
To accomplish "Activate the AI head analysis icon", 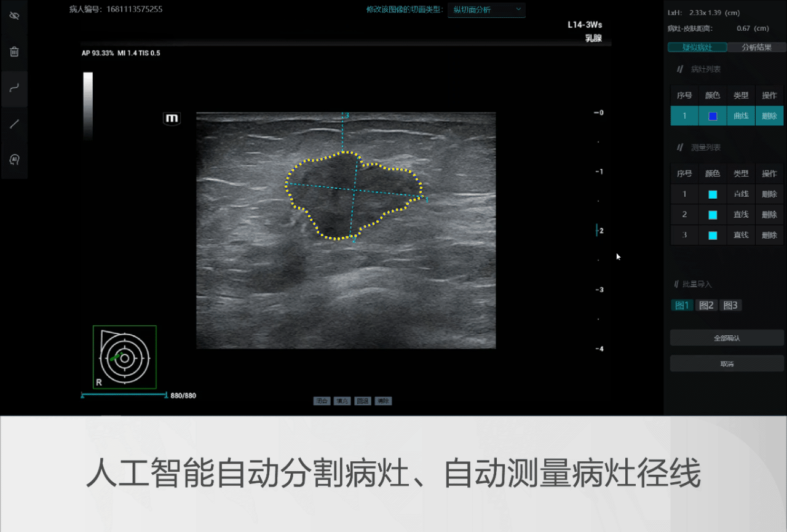I will point(14,159).
